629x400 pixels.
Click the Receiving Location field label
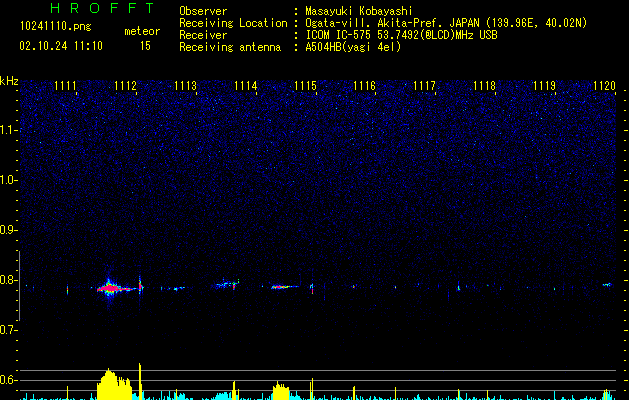click(x=233, y=23)
